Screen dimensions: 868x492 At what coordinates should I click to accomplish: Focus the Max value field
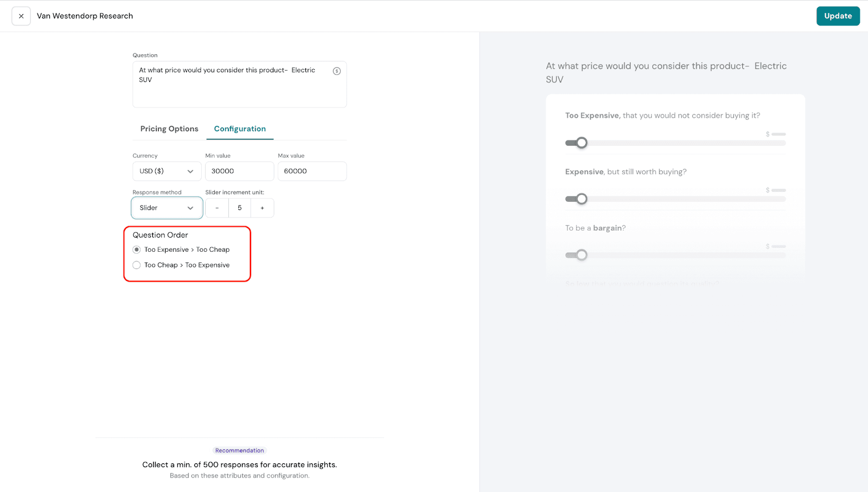pyautogui.click(x=312, y=171)
